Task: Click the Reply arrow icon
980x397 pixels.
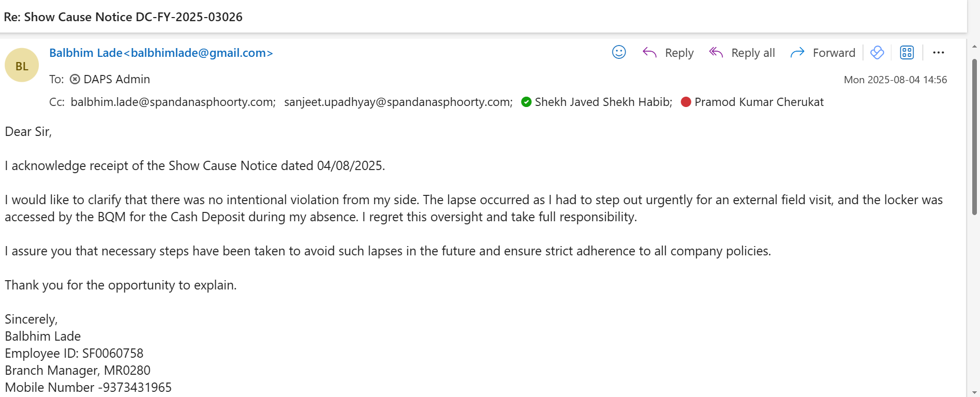Action: (x=649, y=52)
